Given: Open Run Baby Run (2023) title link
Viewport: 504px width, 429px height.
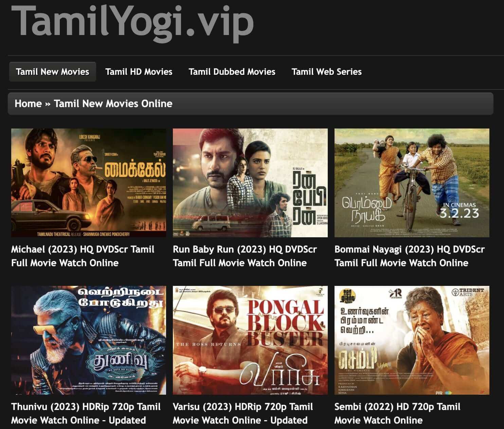Looking at the screenshot, I should (245, 256).
